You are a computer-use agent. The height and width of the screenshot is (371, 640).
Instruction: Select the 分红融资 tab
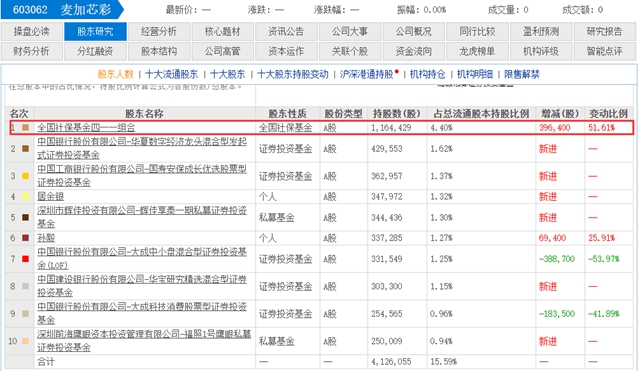coord(95,51)
